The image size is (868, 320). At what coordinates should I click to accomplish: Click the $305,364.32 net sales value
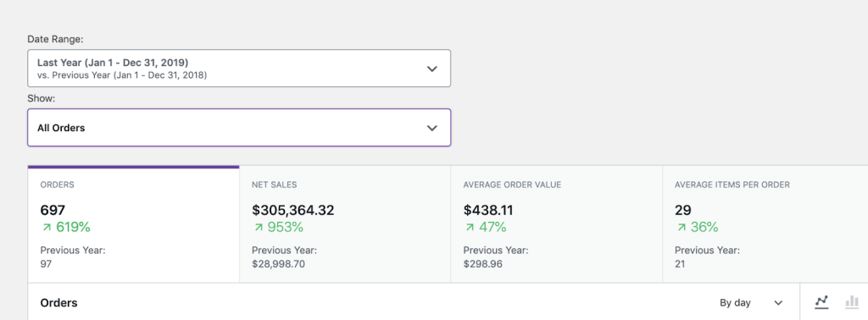tap(292, 211)
